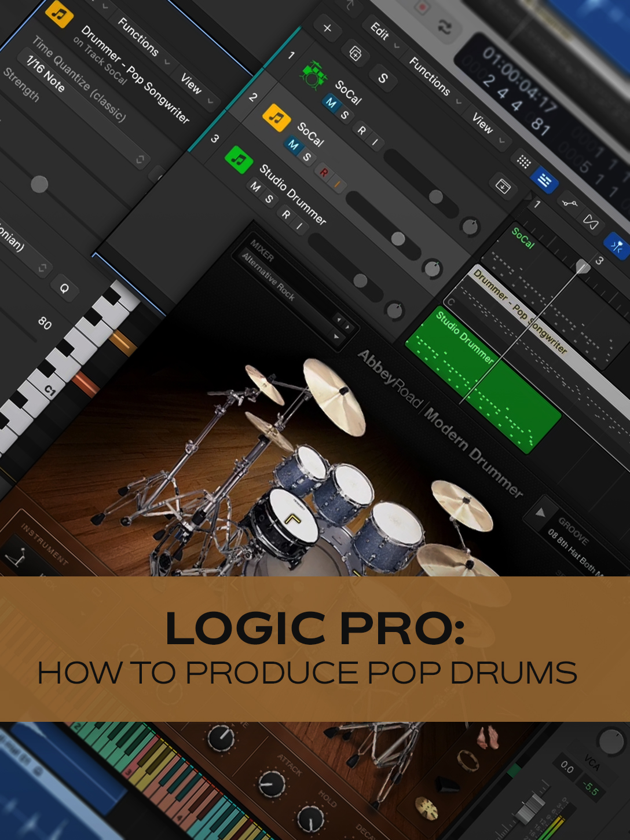This screenshot has height=840, width=630.
Task: Click the global S solo button
Action: tap(383, 78)
